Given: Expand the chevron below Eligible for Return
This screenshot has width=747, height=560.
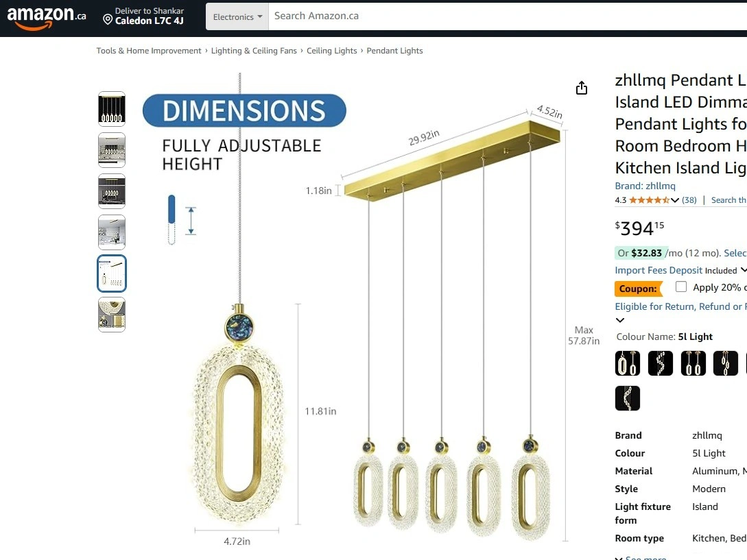Looking at the screenshot, I should (620, 320).
